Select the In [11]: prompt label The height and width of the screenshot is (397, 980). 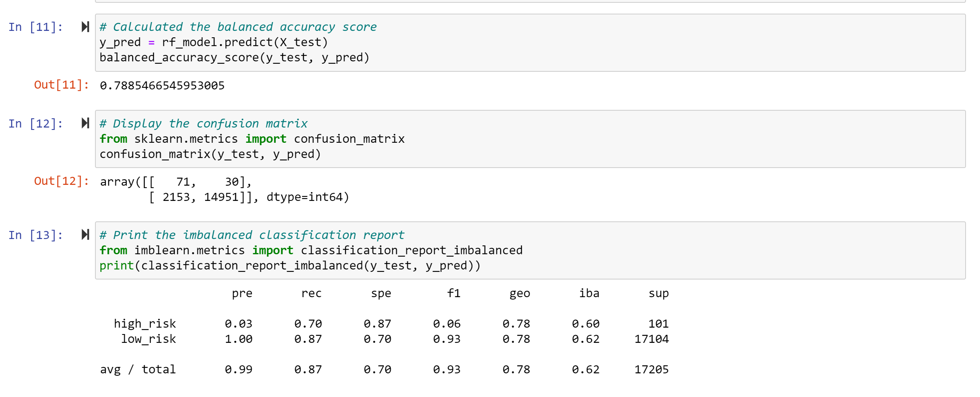tap(36, 27)
